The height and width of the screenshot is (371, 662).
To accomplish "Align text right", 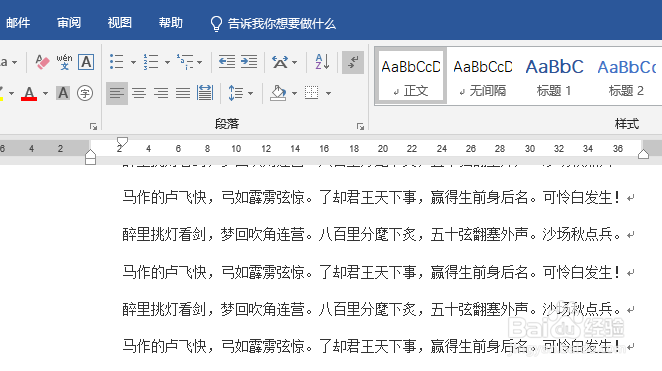I will click(x=161, y=93).
